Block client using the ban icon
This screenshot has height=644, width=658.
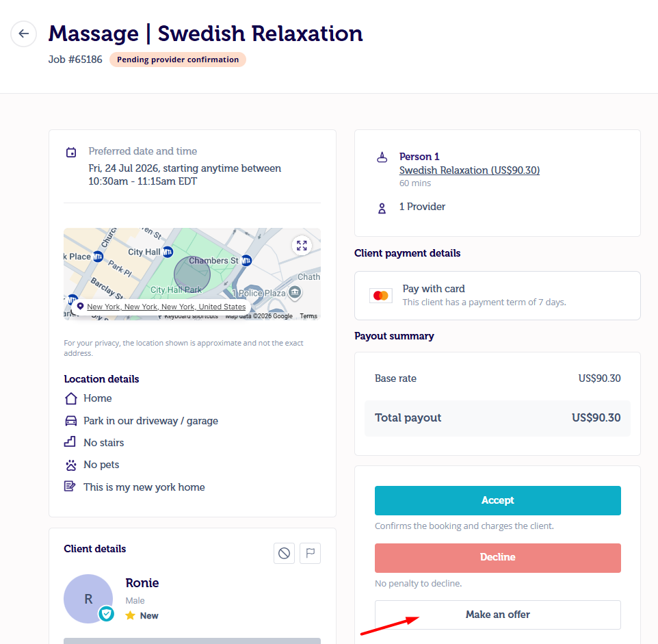(x=284, y=553)
